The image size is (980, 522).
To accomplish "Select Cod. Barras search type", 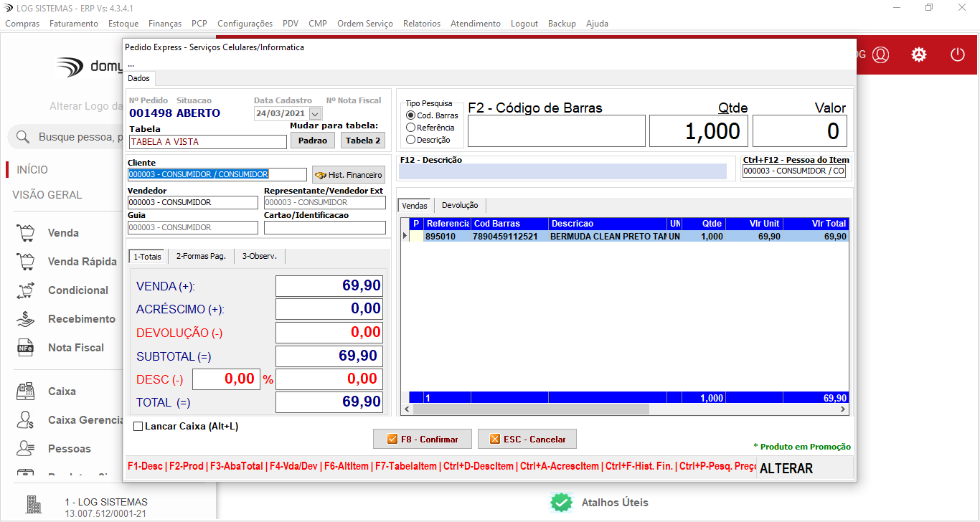I will click(411, 115).
